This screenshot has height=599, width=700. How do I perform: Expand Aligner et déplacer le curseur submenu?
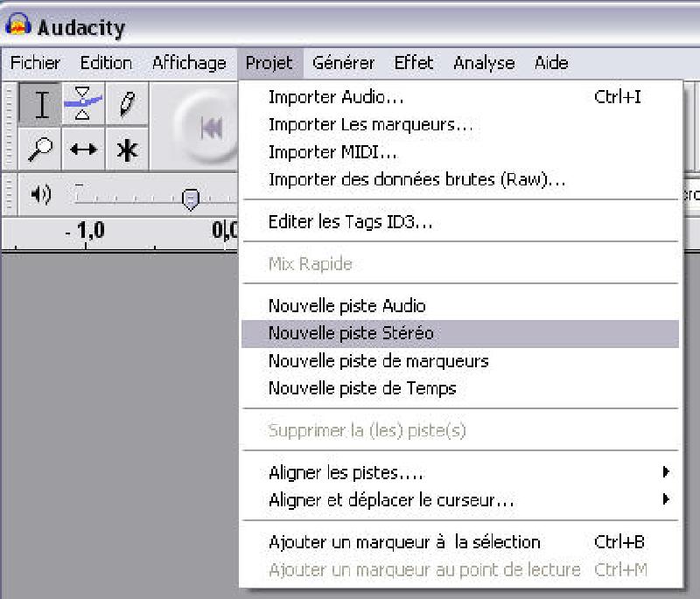click(x=460, y=500)
